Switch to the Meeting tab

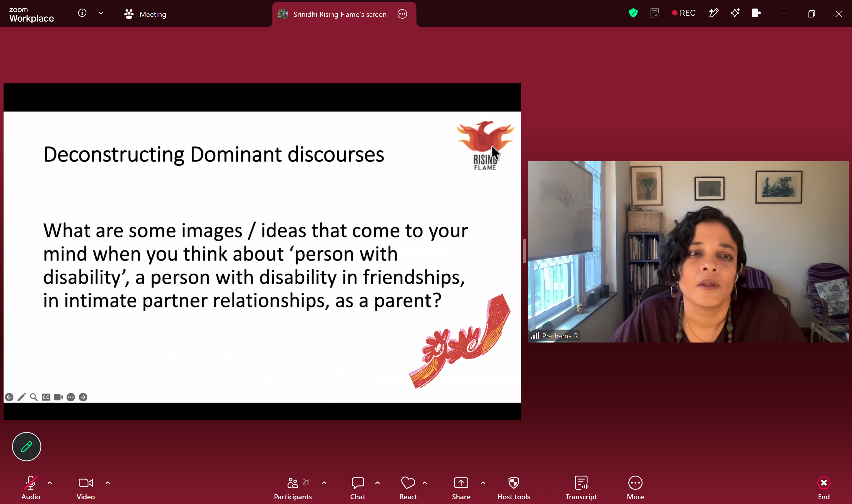tap(145, 14)
